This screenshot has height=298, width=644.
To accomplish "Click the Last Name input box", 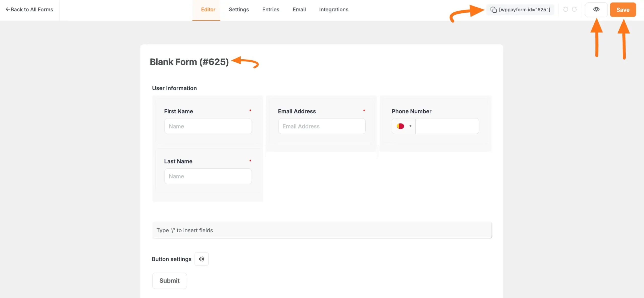I will pyautogui.click(x=208, y=176).
